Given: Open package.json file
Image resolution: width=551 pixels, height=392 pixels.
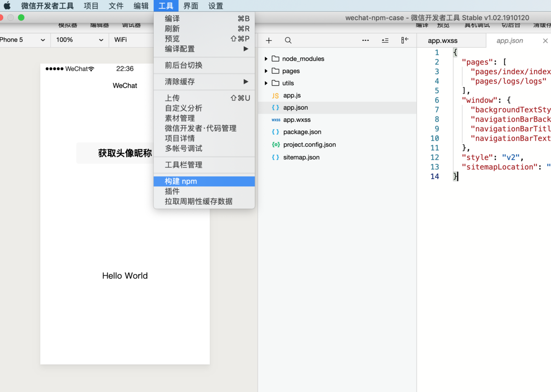Looking at the screenshot, I should tap(337, 132).
